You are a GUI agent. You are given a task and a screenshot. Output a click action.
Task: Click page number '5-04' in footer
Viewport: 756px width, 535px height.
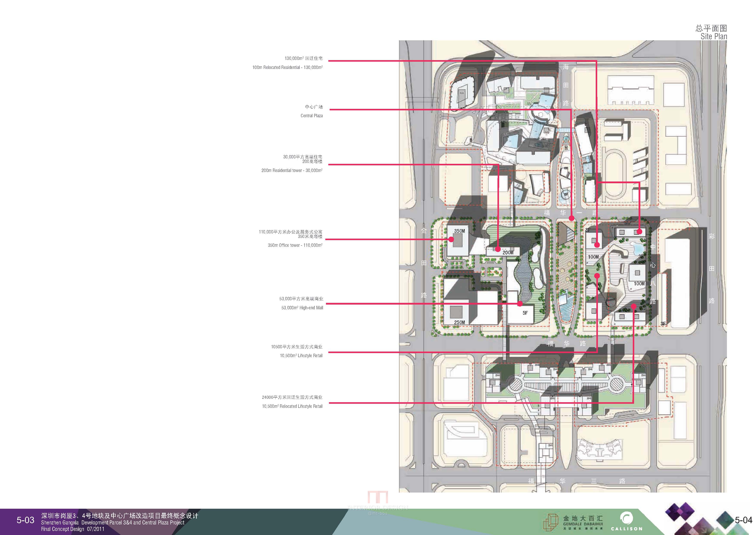point(744,520)
